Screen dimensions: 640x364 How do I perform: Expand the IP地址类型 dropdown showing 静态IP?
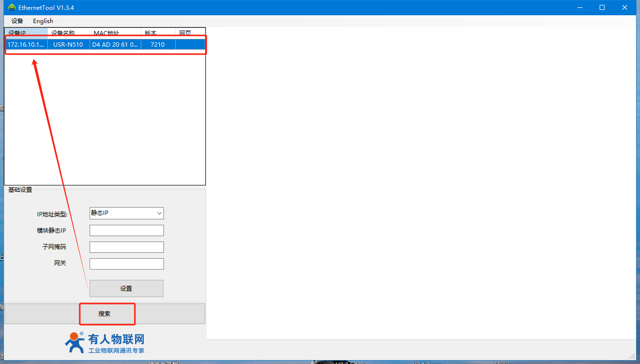coord(127,213)
